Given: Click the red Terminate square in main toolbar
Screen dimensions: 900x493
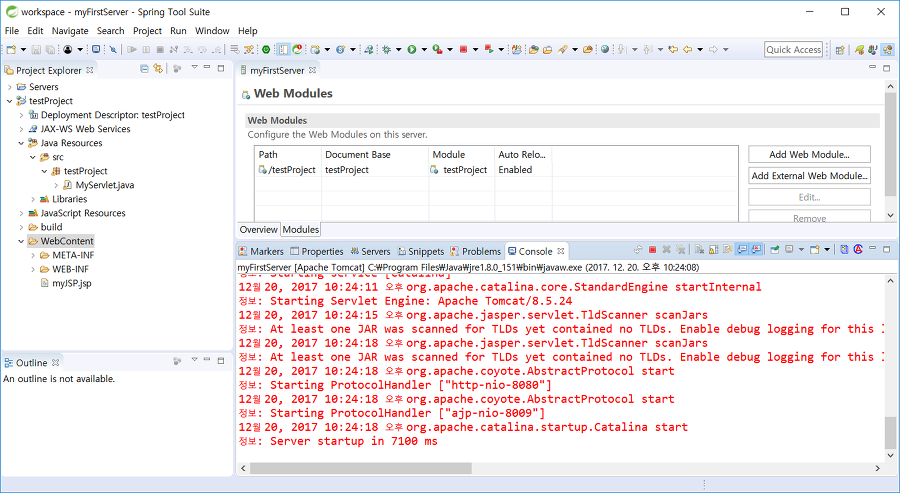Looking at the screenshot, I should click(x=463, y=49).
